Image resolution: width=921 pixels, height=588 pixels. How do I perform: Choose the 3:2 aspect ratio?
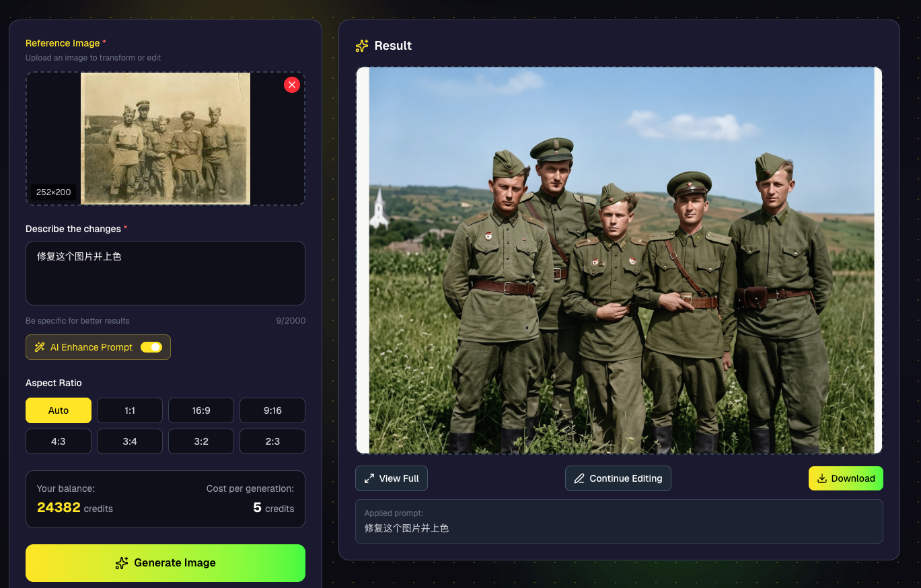click(201, 441)
